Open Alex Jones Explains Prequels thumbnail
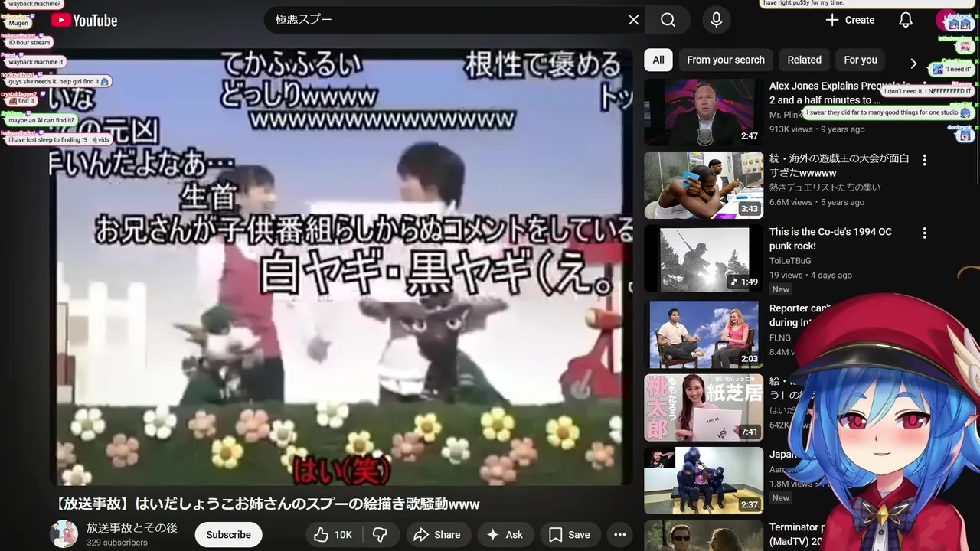The height and width of the screenshot is (551, 980). tap(704, 112)
